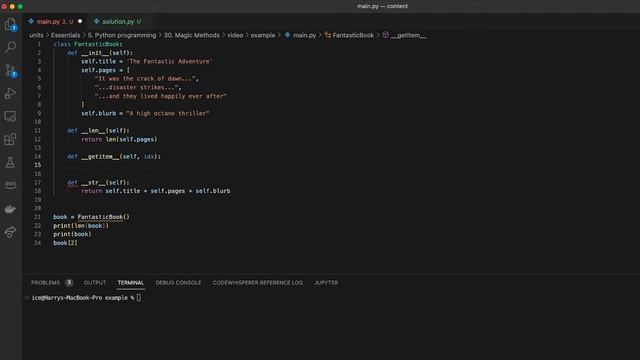Open the Debug Console panel tab
The width and height of the screenshot is (640, 360).
pyautogui.click(x=178, y=282)
